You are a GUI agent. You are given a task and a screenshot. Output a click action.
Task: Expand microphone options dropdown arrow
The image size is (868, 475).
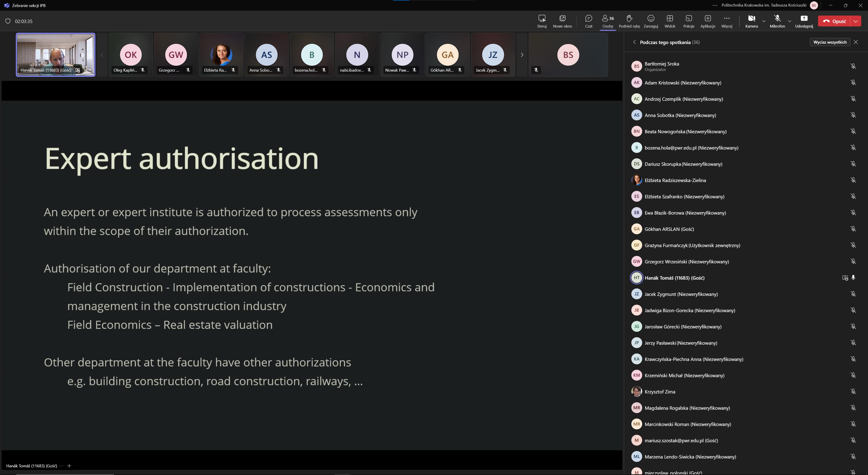[789, 21]
